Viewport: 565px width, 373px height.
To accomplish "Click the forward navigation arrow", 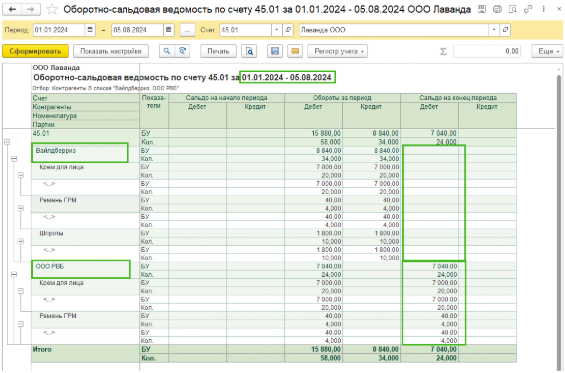I will click(x=31, y=9).
